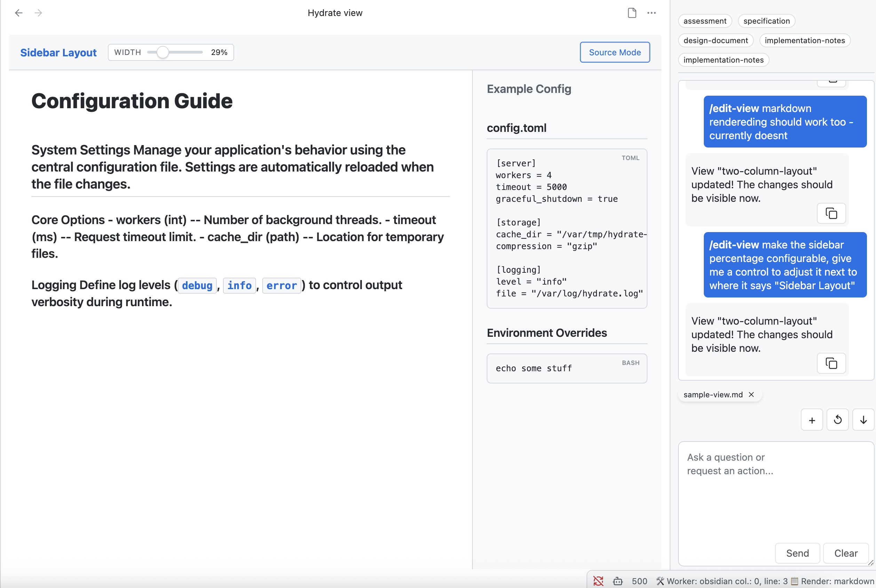Toggle Source Mode

[615, 52]
